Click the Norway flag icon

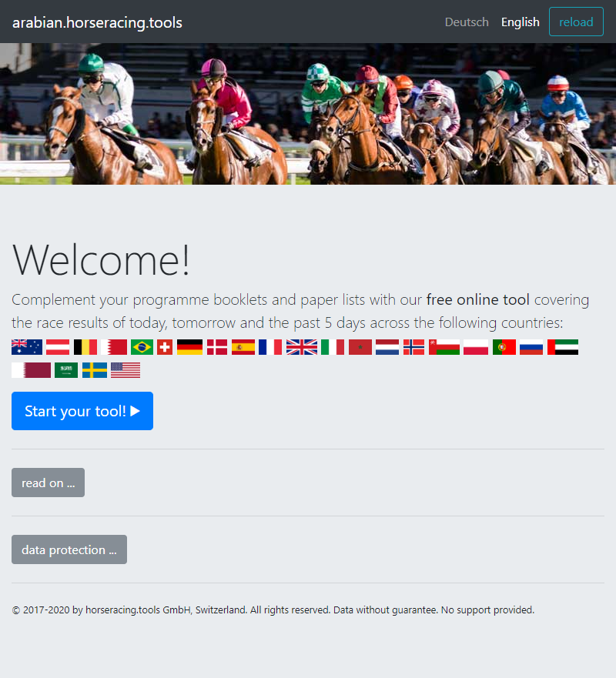coord(413,347)
